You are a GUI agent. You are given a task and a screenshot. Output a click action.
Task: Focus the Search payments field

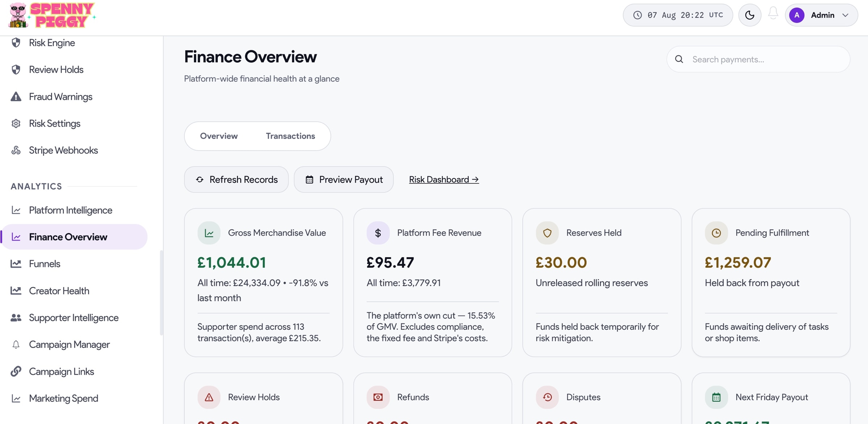pos(758,59)
